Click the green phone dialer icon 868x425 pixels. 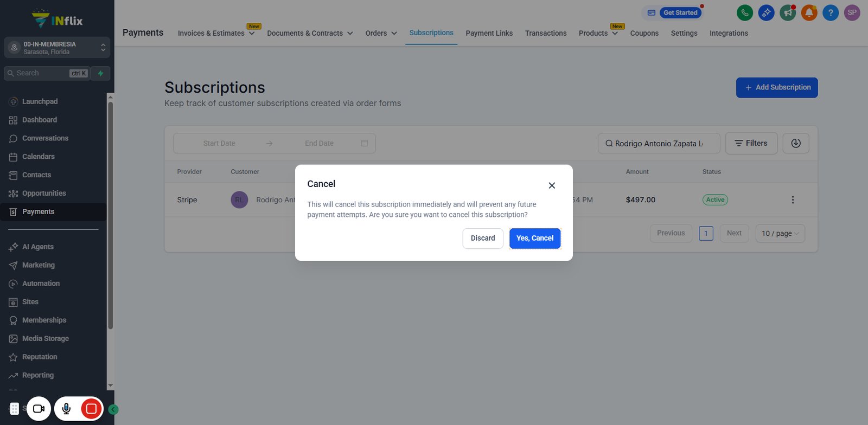tap(744, 12)
